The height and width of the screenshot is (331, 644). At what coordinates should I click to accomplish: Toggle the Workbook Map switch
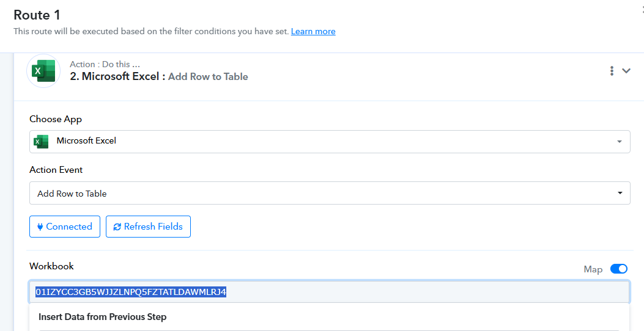(618, 269)
